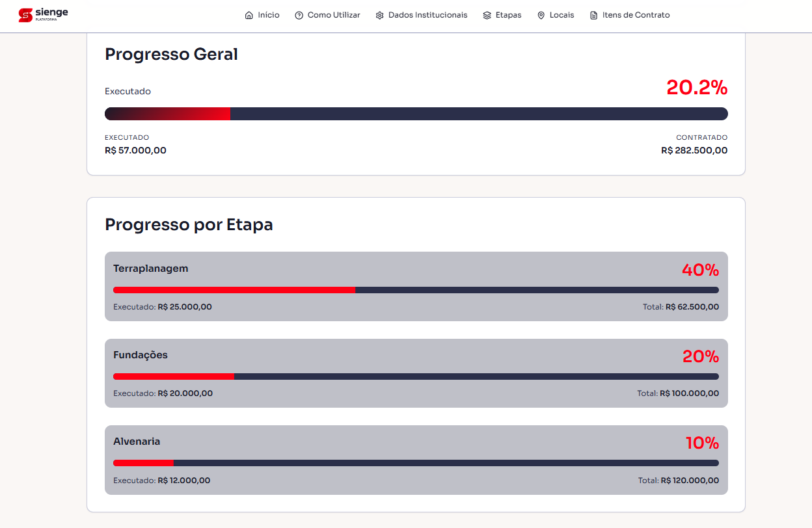Click the document icon for Itens de Contrato

593,15
